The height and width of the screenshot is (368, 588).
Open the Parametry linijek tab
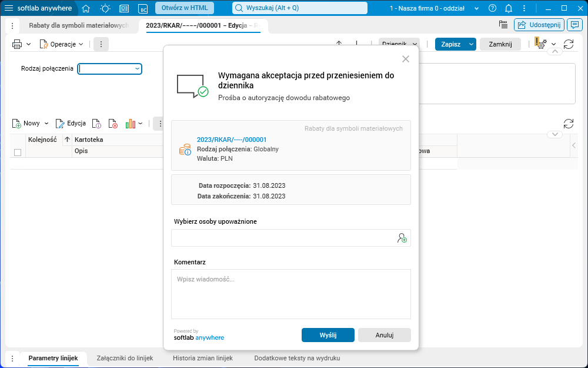[x=53, y=358]
